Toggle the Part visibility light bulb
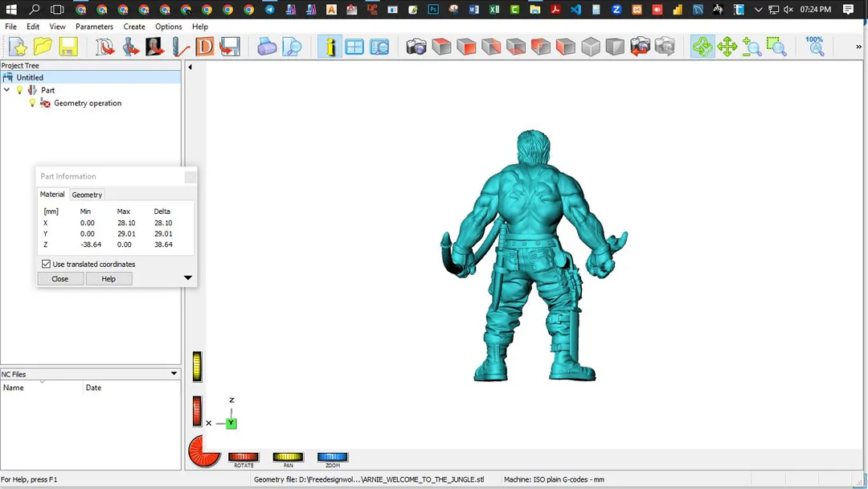This screenshot has width=868, height=489. tap(20, 90)
